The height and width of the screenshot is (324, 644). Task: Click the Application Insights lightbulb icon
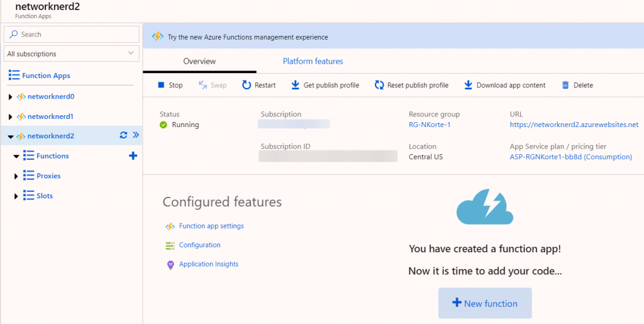[x=170, y=265]
